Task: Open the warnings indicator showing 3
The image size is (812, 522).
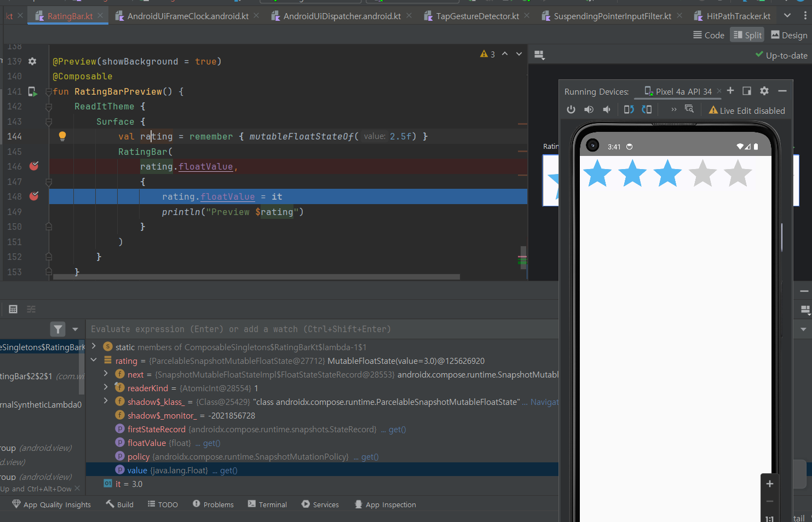Action: pos(487,54)
